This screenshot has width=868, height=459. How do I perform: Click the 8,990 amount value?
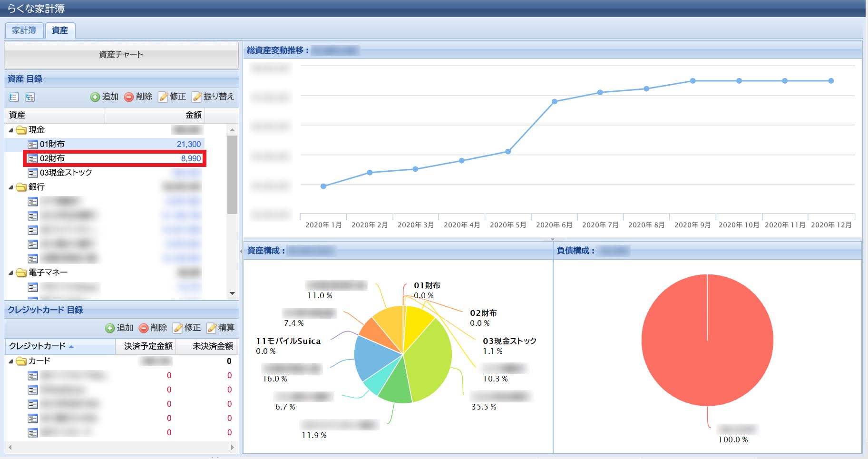click(191, 158)
